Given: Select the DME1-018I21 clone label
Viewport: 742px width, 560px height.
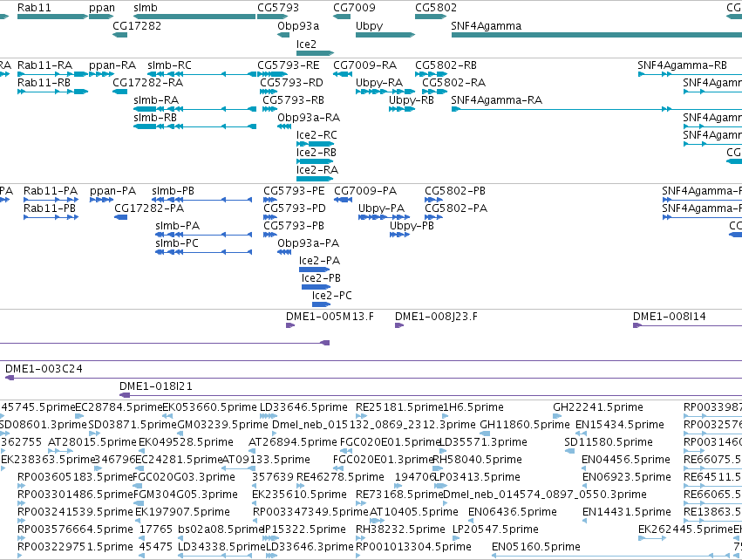Looking at the screenshot, I should click(x=156, y=386).
